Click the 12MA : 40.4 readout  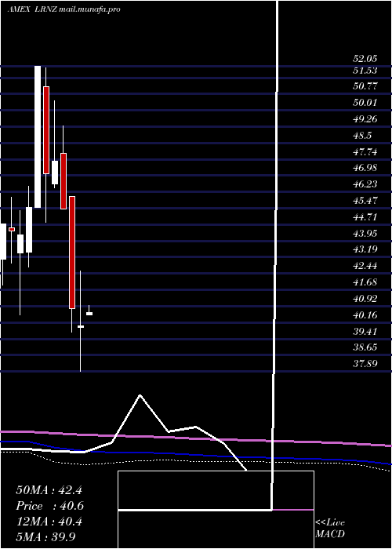point(49,522)
